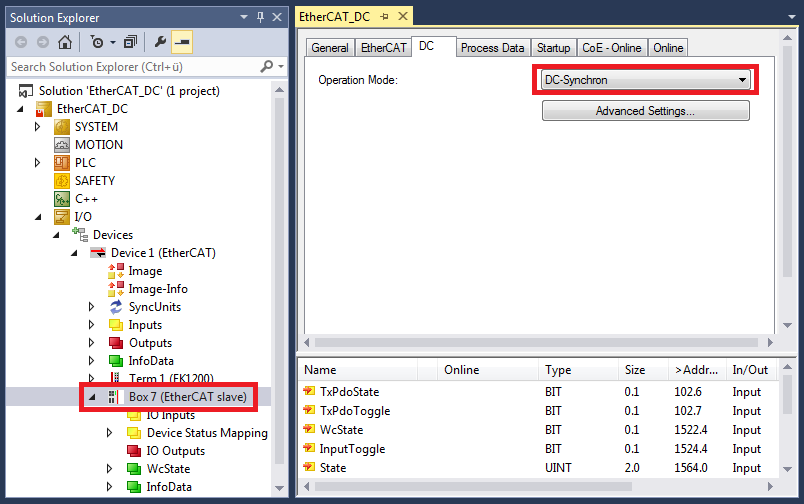This screenshot has width=804, height=504.
Task: Click the SyncUnits node icon
Action: (116, 307)
